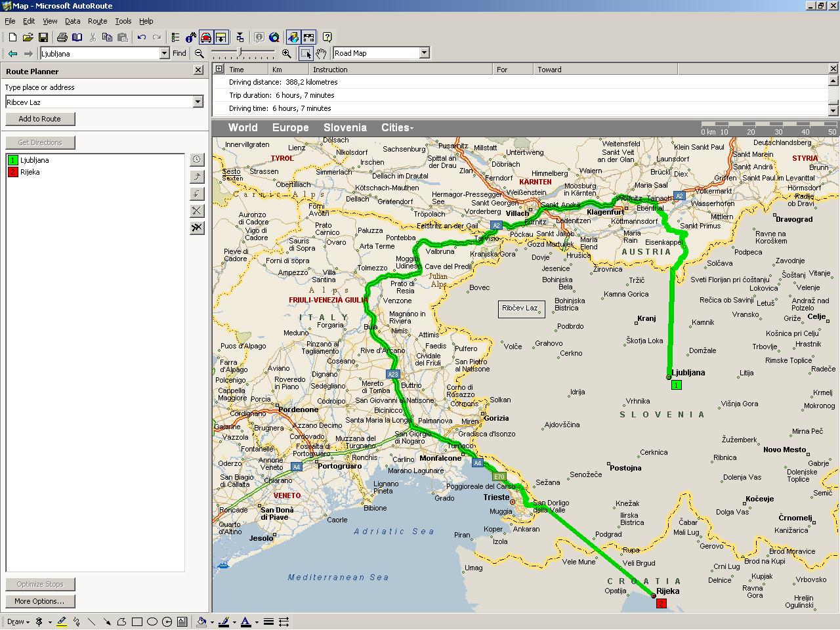Open the Data menu
This screenshot has width=840, height=630.
click(72, 21)
